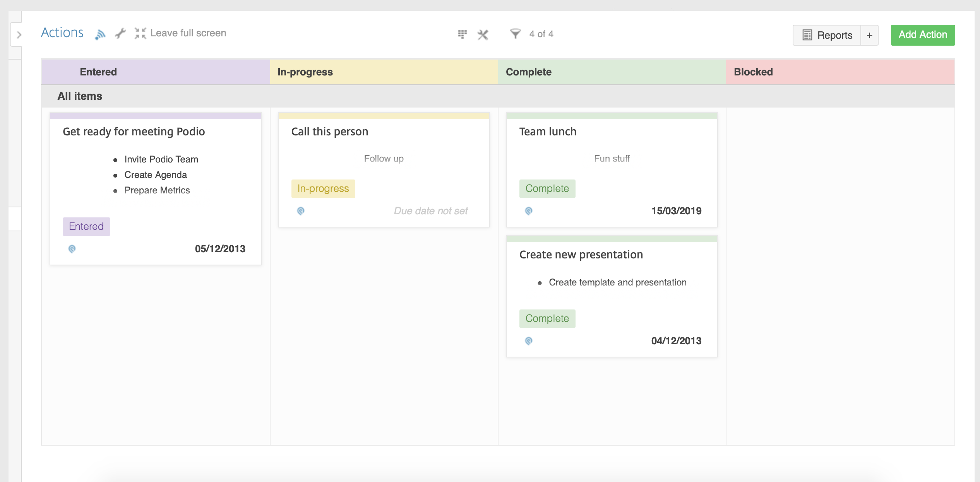Screen dimensions: 980x482
Task: Click the plus button next to Reports
Action: point(869,35)
